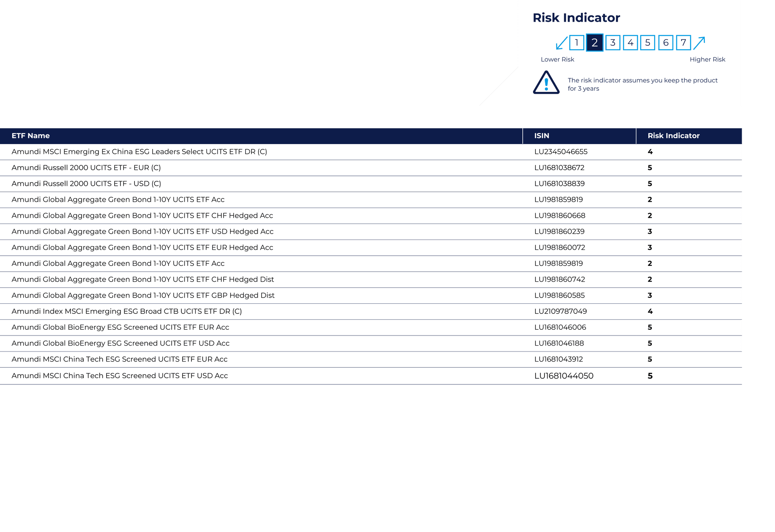Click risk value 4 for LU2345046655 row

click(x=650, y=152)
